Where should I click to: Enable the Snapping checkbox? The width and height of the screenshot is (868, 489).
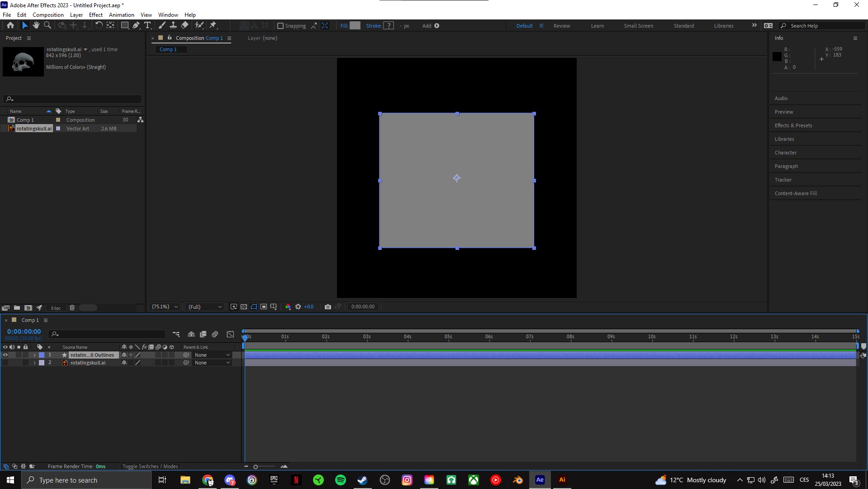[281, 26]
